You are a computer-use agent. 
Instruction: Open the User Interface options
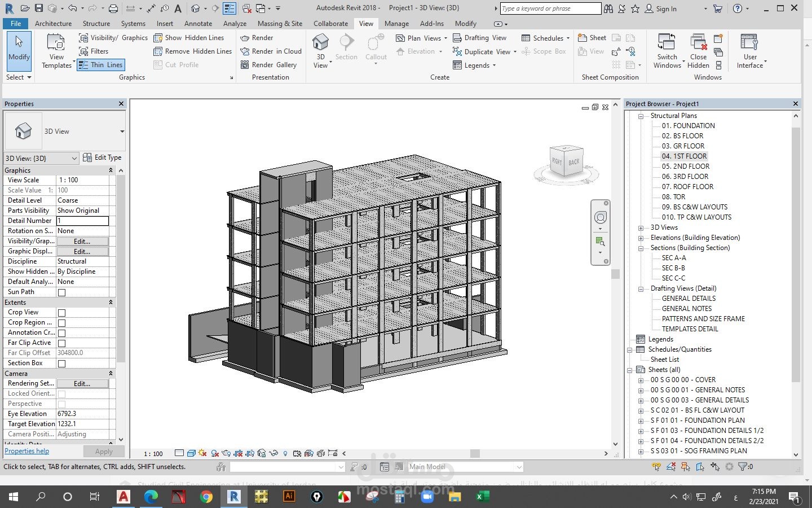[750, 51]
